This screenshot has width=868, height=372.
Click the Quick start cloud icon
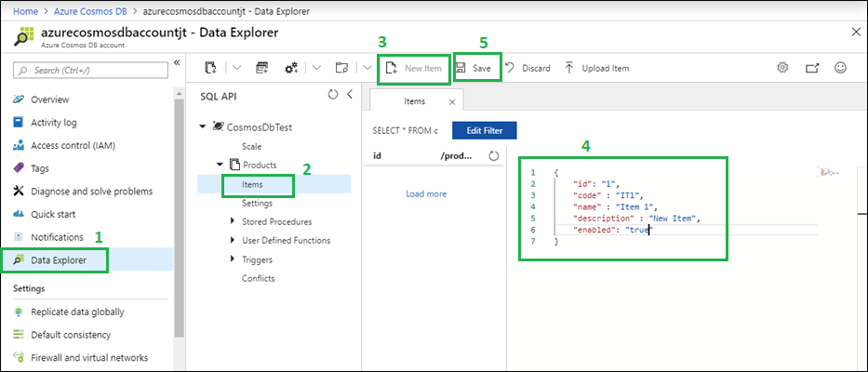coord(19,214)
